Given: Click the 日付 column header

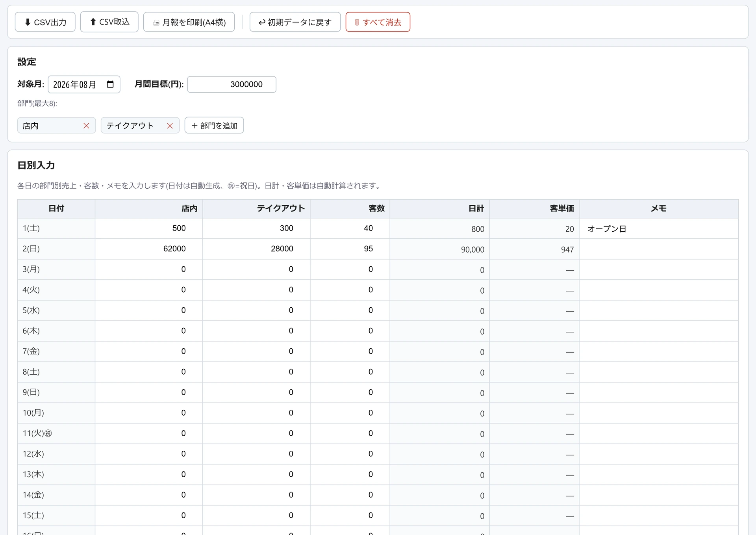Looking at the screenshot, I should pyautogui.click(x=56, y=208).
